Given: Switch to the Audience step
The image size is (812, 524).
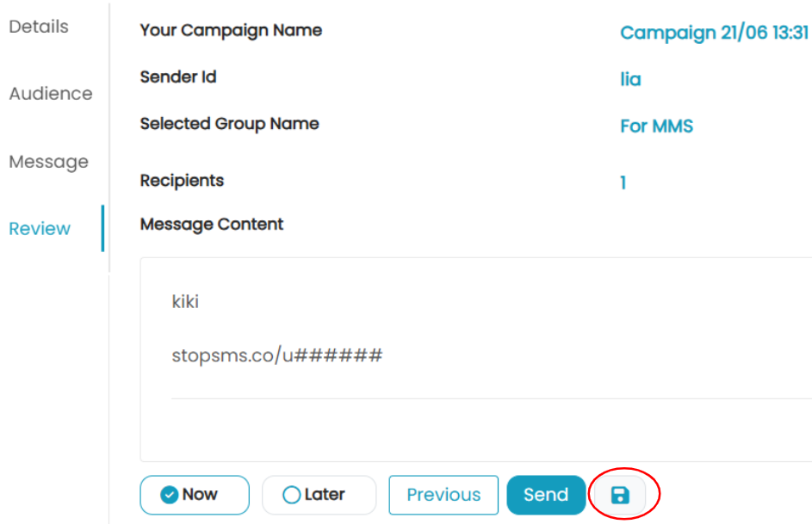Looking at the screenshot, I should tap(51, 94).
